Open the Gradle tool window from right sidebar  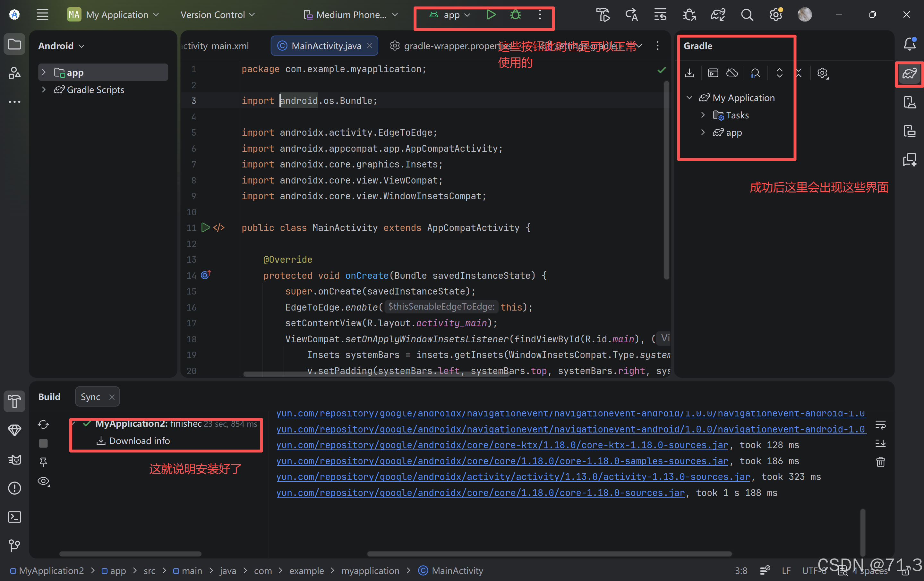909,74
